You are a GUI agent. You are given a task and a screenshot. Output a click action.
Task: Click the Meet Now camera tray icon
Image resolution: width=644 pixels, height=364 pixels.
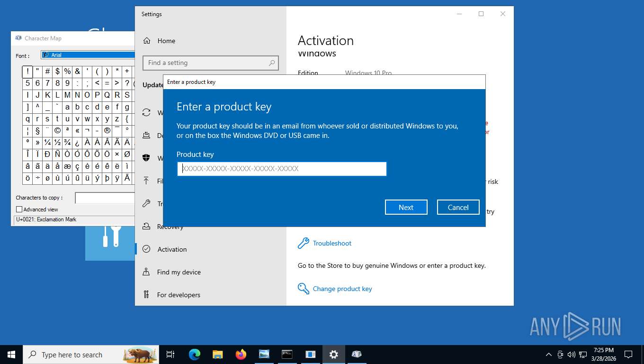(x=560, y=355)
